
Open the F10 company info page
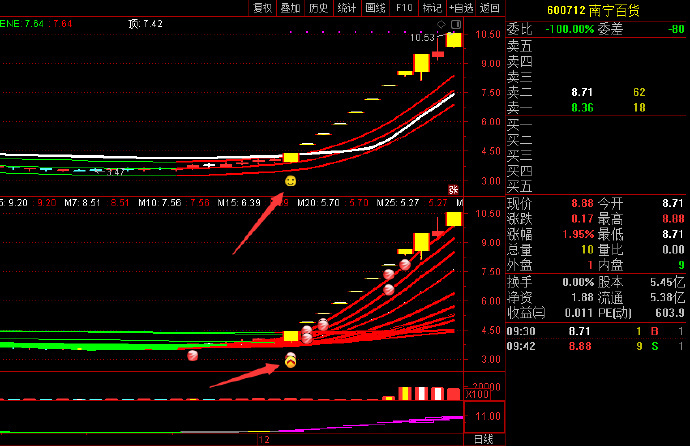point(404,8)
